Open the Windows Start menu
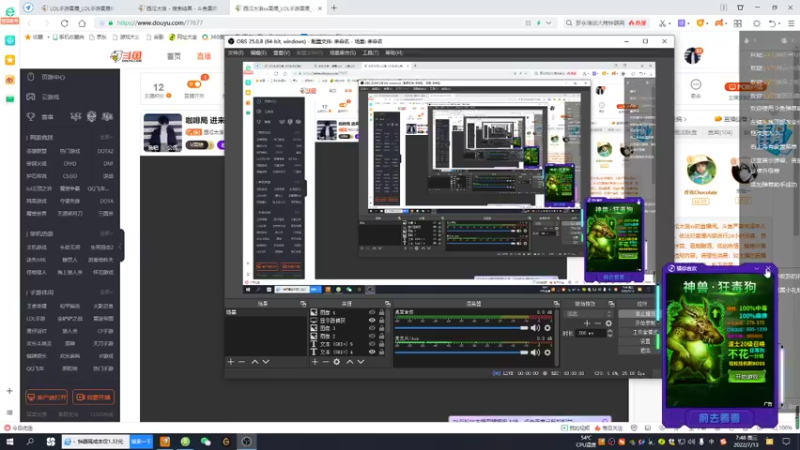The image size is (800, 450). point(10,442)
